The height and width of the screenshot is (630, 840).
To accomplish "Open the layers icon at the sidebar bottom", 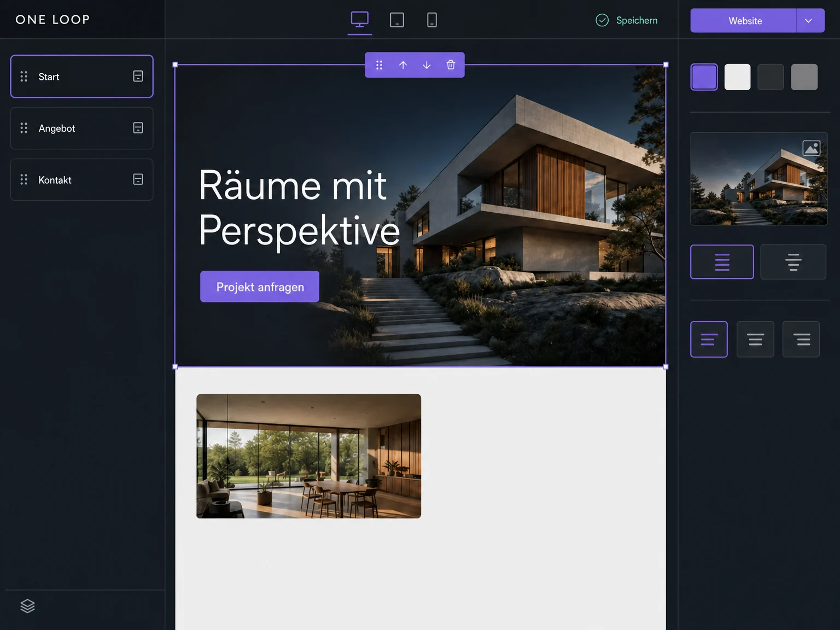I will tap(27, 606).
